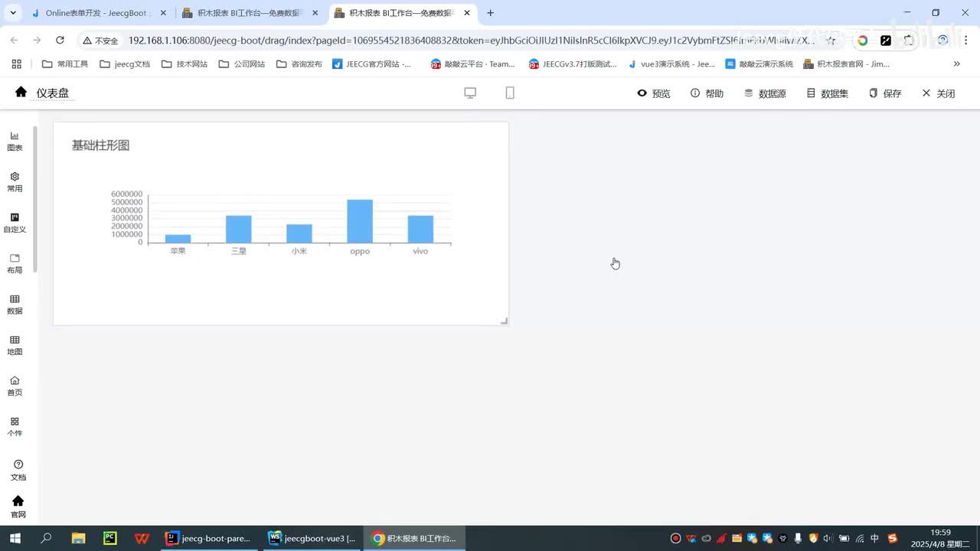The height and width of the screenshot is (551, 980).
Task: Open WPS Office from the taskbar
Action: (x=142, y=538)
